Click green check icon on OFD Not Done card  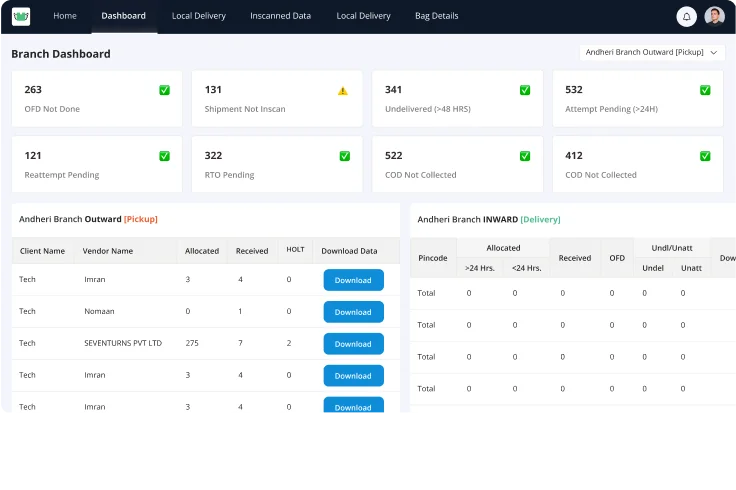[164, 90]
